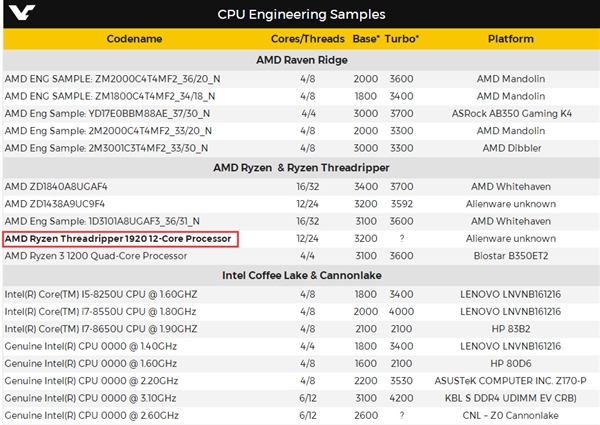Click the question mark Turbo value for Threadripper 1920

(x=401, y=239)
